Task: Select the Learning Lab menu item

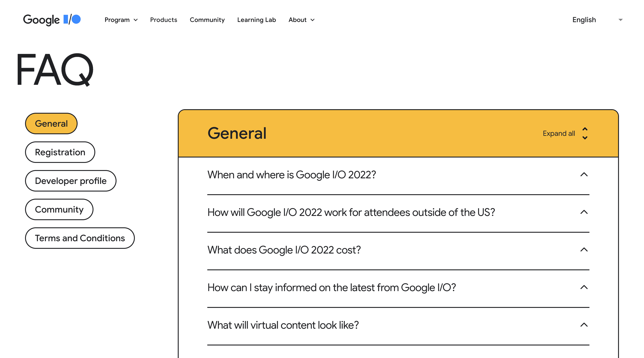Action: pos(256,20)
